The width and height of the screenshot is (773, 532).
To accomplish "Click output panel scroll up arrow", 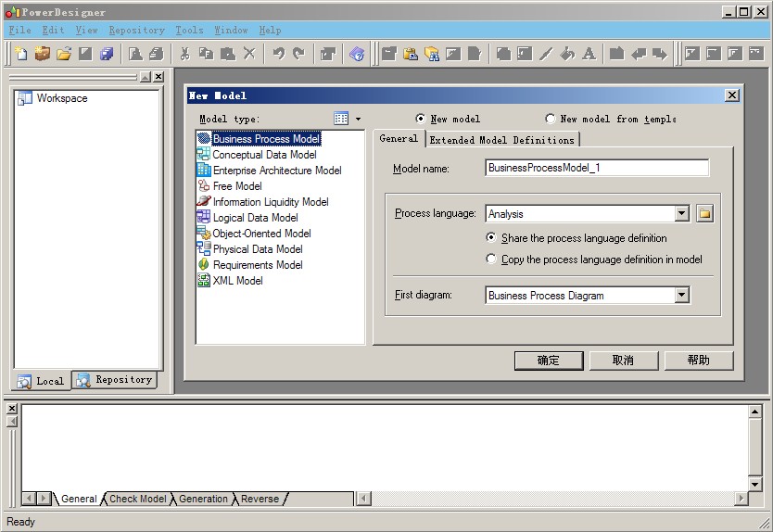I will click(x=754, y=412).
